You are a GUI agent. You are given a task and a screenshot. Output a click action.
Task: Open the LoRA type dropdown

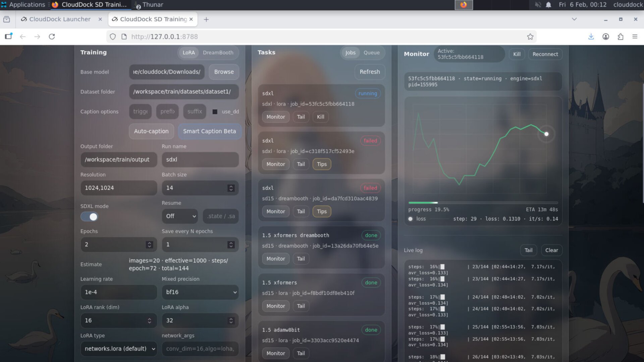click(119, 349)
